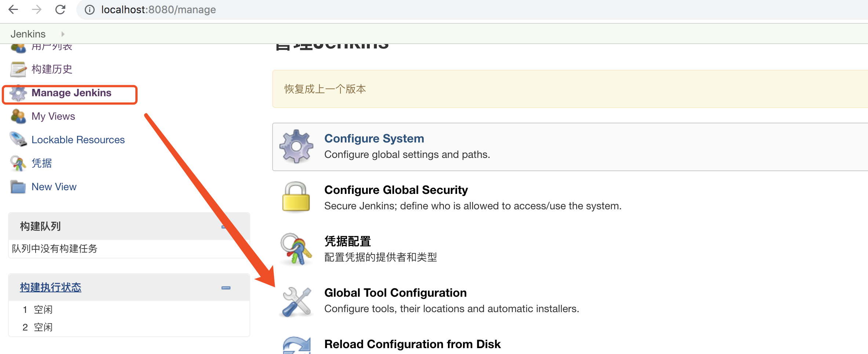
Task: Click the Configure tools, their locations description
Action: pos(452,309)
